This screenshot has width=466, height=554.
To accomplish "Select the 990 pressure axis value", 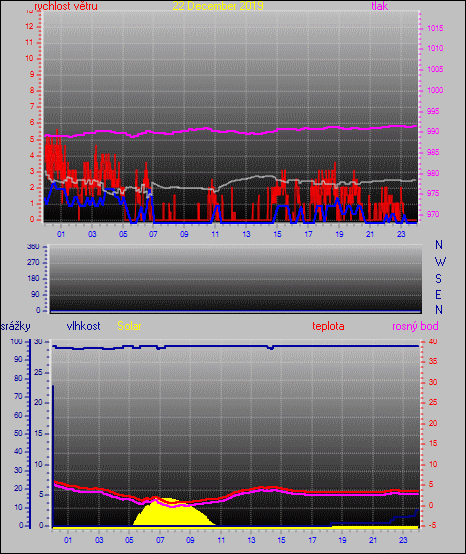I will (x=433, y=131).
